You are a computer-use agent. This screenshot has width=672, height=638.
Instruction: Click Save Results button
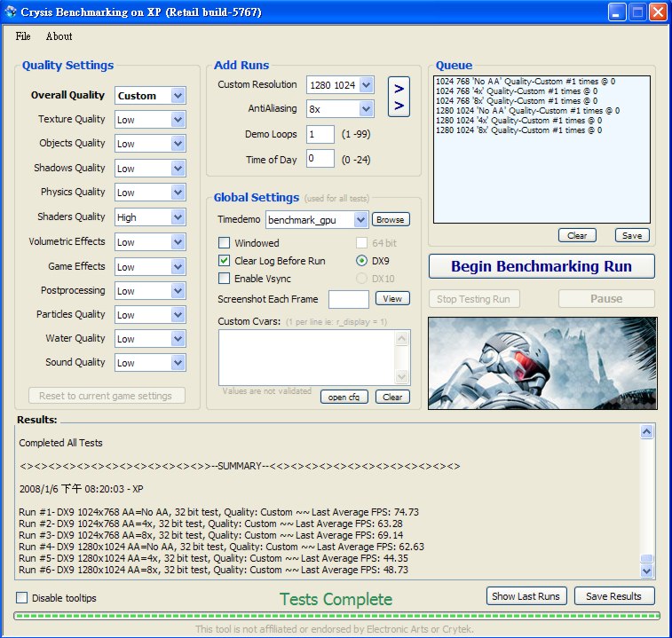(x=614, y=596)
